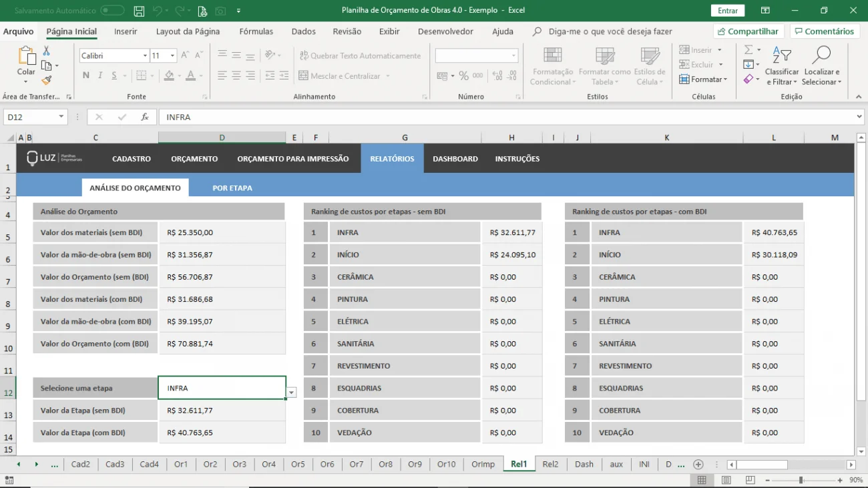Image resolution: width=868 pixels, height=488 pixels.
Task: Open Mesclar e Centralizar dropdown arrow
Action: point(387,76)
